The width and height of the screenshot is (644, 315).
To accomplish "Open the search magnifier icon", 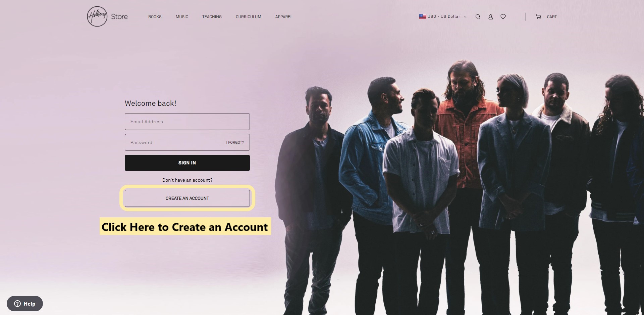I will pos(478,17).
